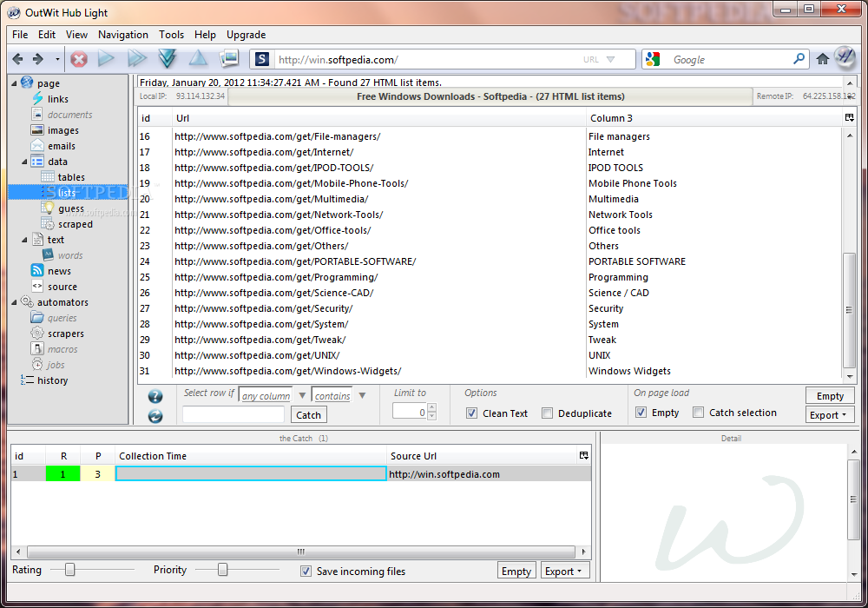The image size is (868, 608).
Task: Select scraped in the sidebar
Action: [76, 224]
